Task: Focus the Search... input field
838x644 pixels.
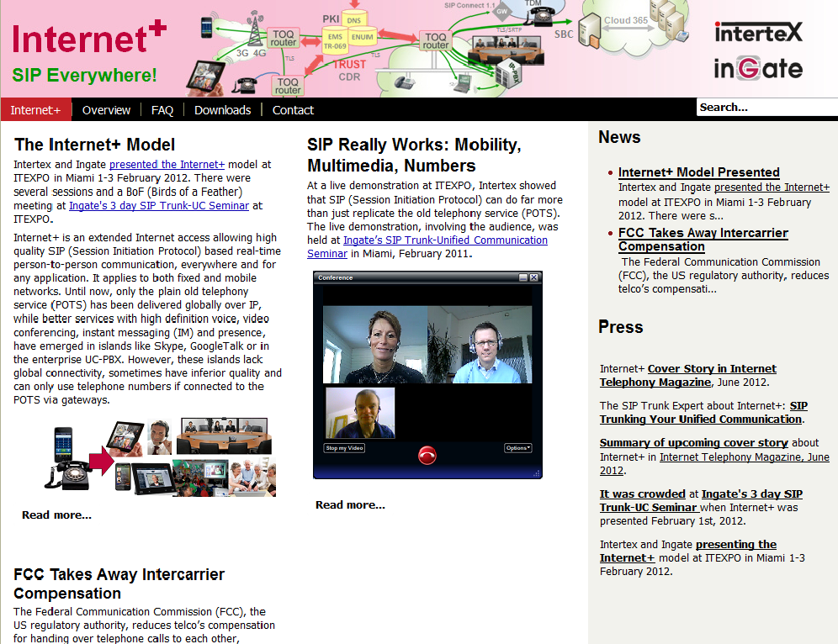Action: coord(767,108)
